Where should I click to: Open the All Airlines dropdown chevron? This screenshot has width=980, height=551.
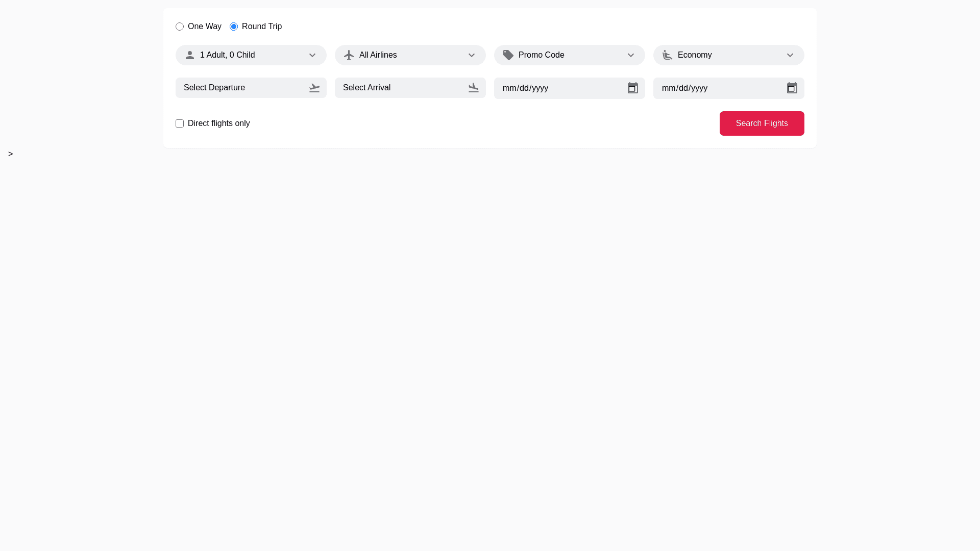(x=472, y=55)
